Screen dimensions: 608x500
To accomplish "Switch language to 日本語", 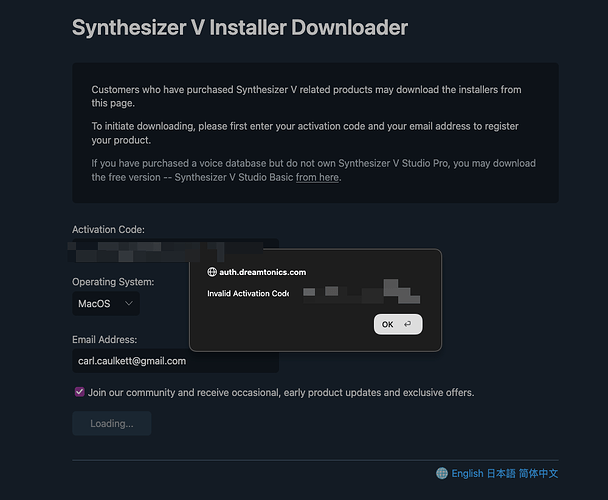I will 501,473.
